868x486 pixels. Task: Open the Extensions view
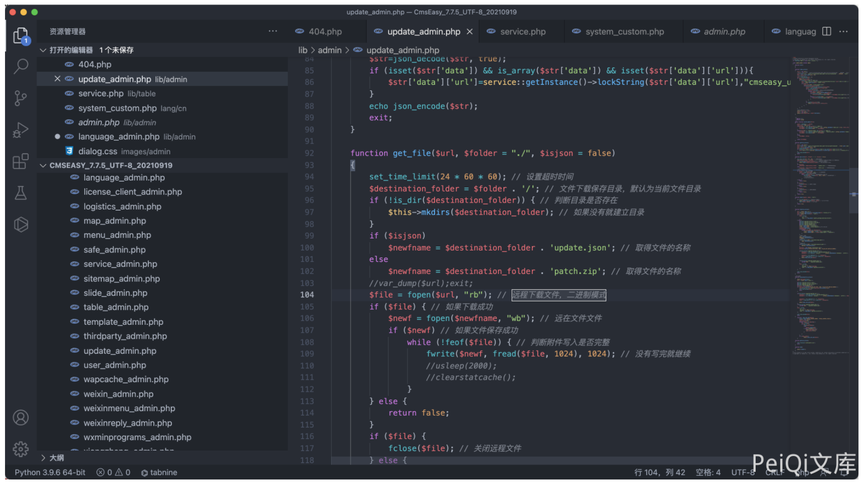pos(20,161)
